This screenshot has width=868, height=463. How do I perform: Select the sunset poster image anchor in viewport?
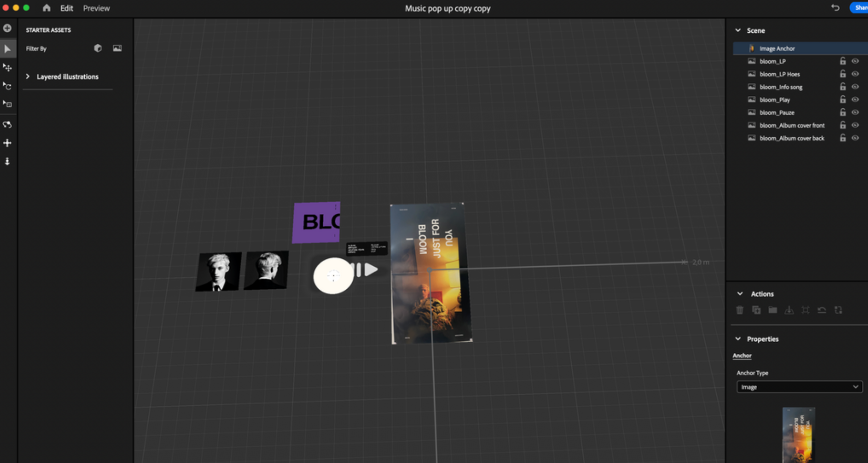coord(431,273)
